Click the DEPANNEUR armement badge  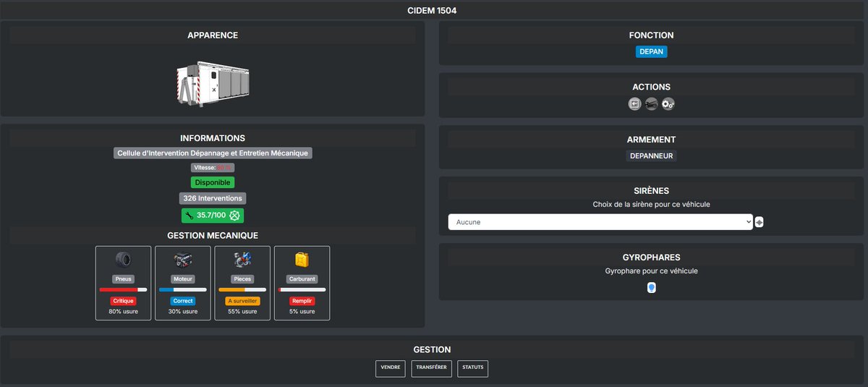click(651, 156)
